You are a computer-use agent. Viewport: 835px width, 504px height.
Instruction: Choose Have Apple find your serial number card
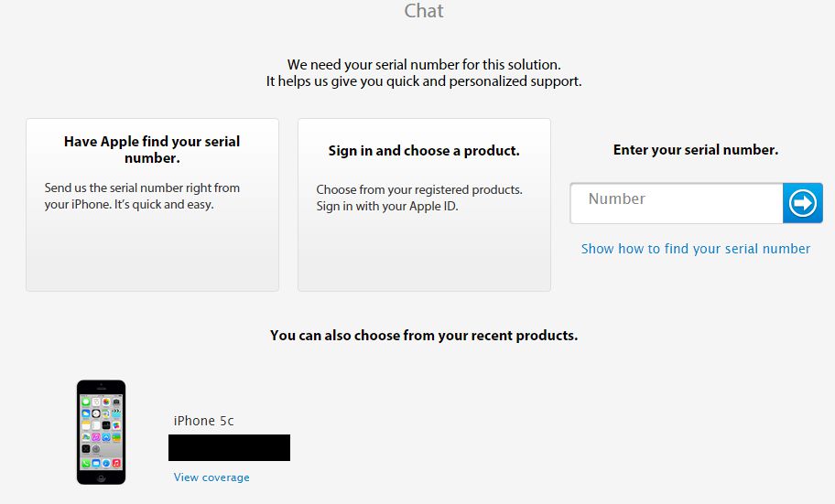coord(152,205)
